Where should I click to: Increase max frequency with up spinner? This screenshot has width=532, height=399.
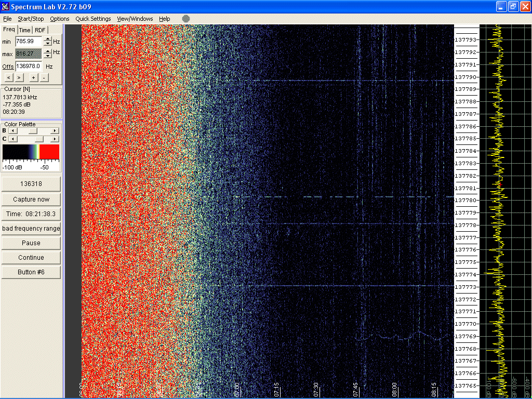point(48,51)
